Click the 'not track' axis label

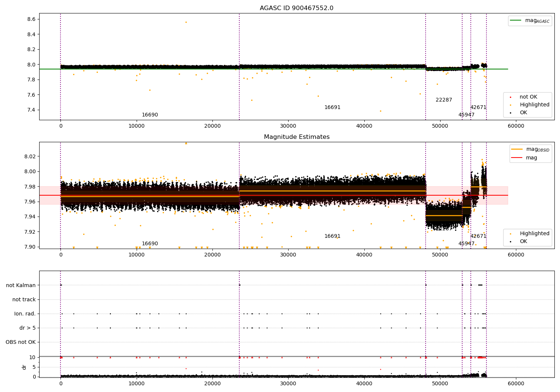coord(24,299)
